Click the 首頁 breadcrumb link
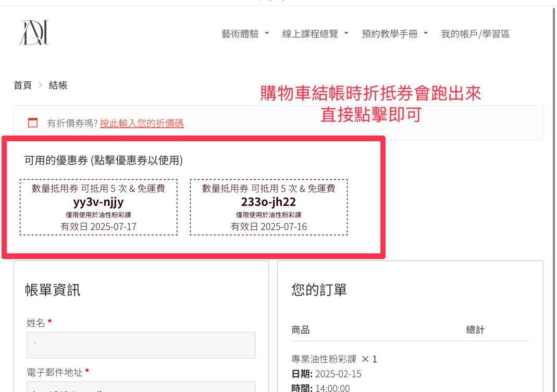 (x=22, y=85)
